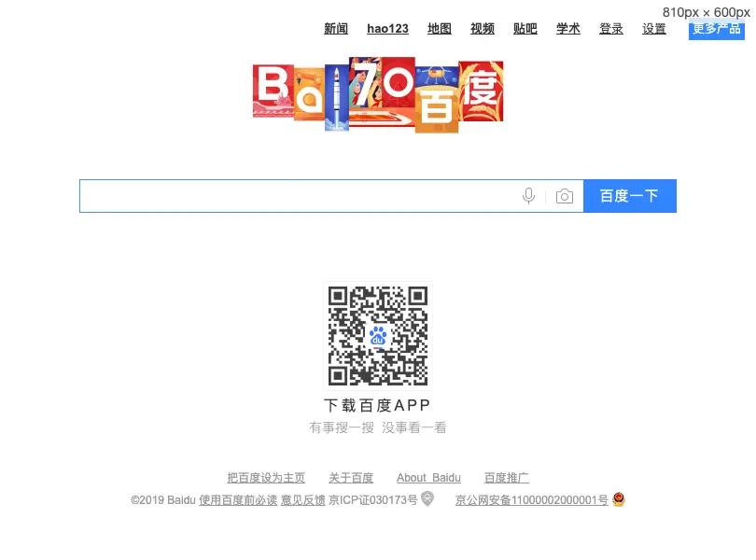Open 百度推广 promotion link
Image resolution: width=756 pixels, height=560 pixels.
[x=506, y=478]
